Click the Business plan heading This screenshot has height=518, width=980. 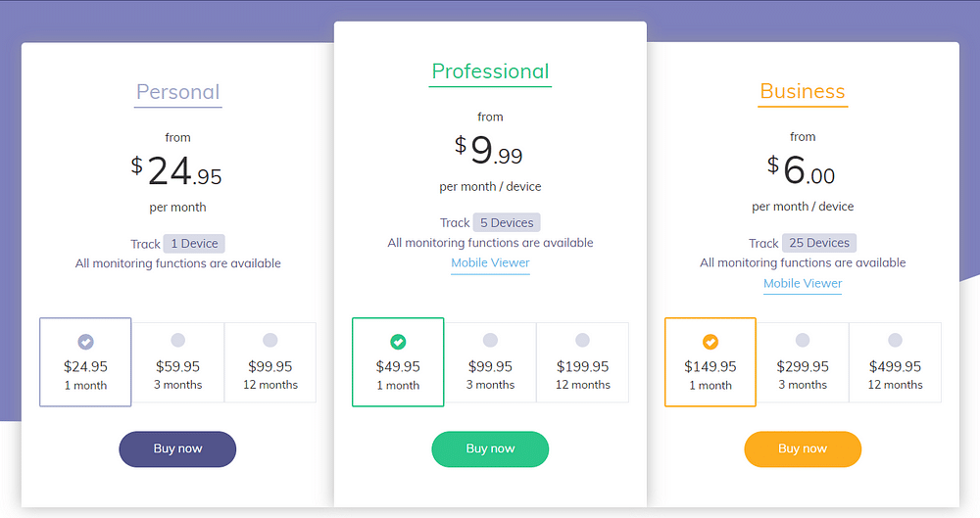(803, 92)
